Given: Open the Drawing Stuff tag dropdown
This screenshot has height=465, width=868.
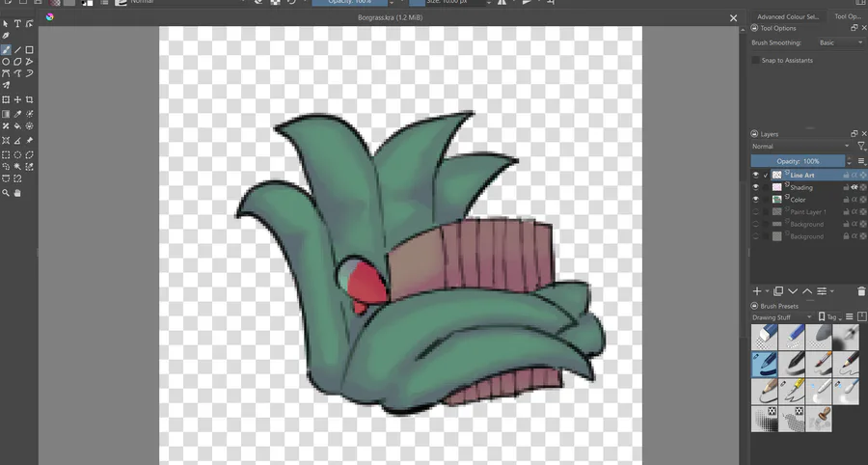Looking at the screenshot, I should (x=782, y=317).
